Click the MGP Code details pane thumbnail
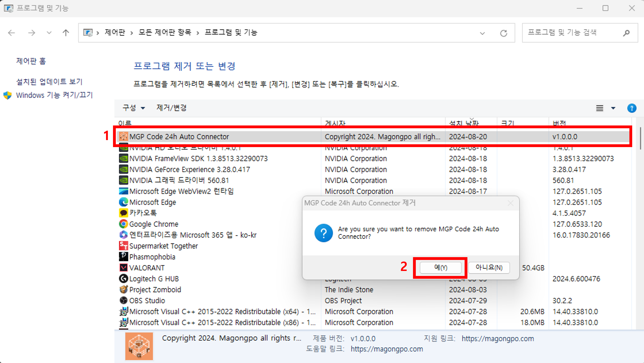644x363 pixels. pos(139,346)
